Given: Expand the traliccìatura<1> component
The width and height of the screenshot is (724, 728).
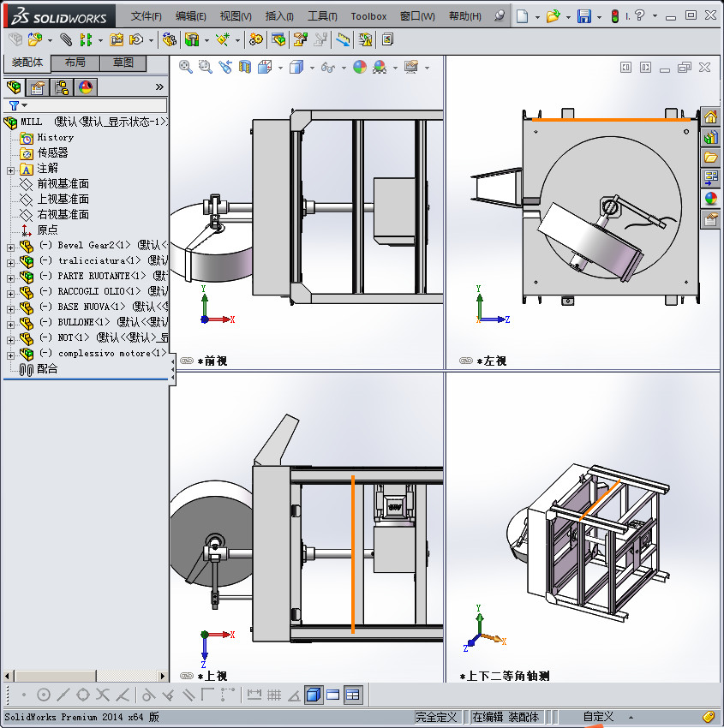Looking at the screenshot, I should (10, 263).
